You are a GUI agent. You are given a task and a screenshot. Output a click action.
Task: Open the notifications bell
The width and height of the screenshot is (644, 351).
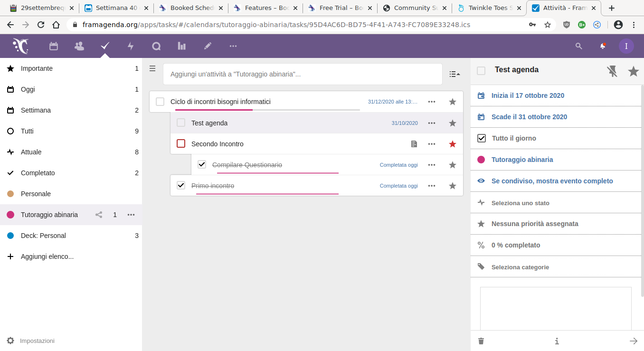pyautogui.click(x=603, y=46)
